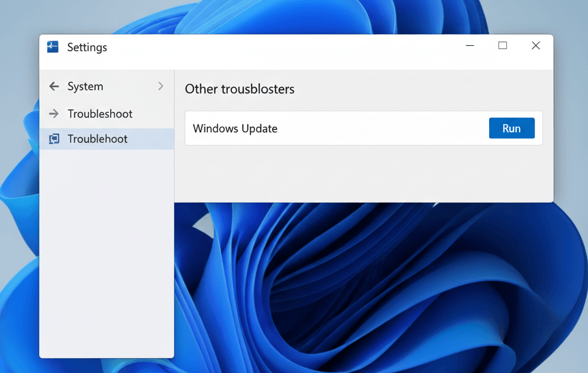588x373 pixels.
Task: Click the Settings title text
Action: (87, 47)
